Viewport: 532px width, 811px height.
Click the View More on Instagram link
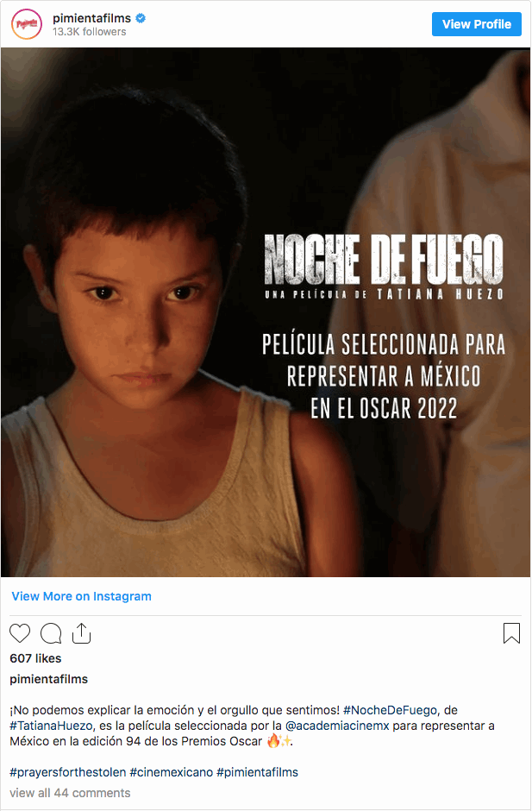click(81, 596)
